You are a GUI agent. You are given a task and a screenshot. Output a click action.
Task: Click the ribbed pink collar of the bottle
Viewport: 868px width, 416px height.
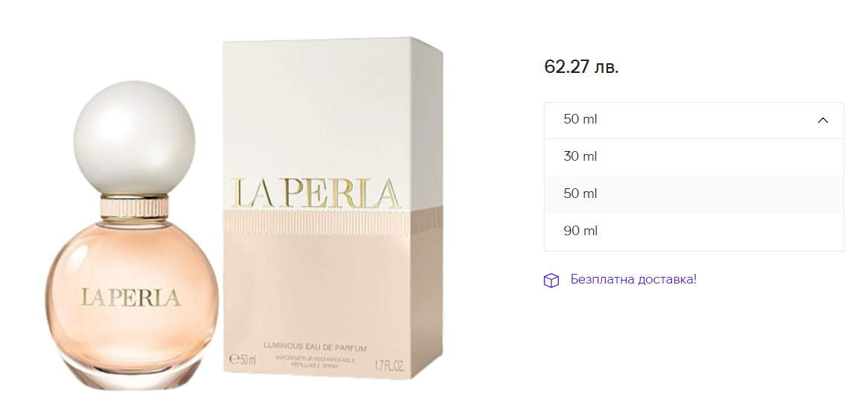[x=134, y=209]
